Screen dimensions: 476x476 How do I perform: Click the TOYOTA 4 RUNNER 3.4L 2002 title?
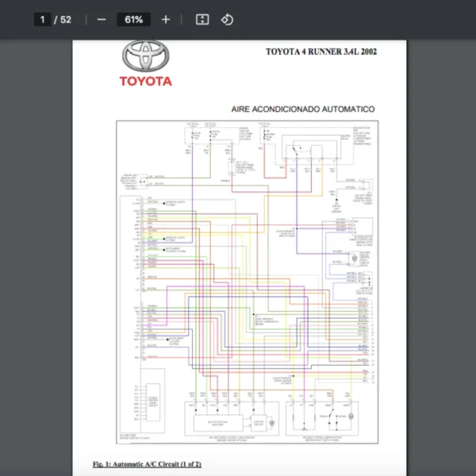[x=321, y=52]
